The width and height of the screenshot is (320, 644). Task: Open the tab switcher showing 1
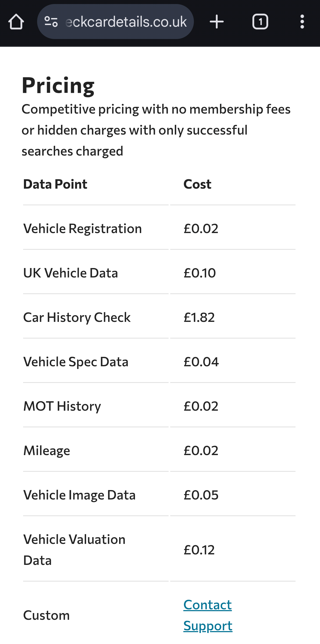click(x=260, y=22)
